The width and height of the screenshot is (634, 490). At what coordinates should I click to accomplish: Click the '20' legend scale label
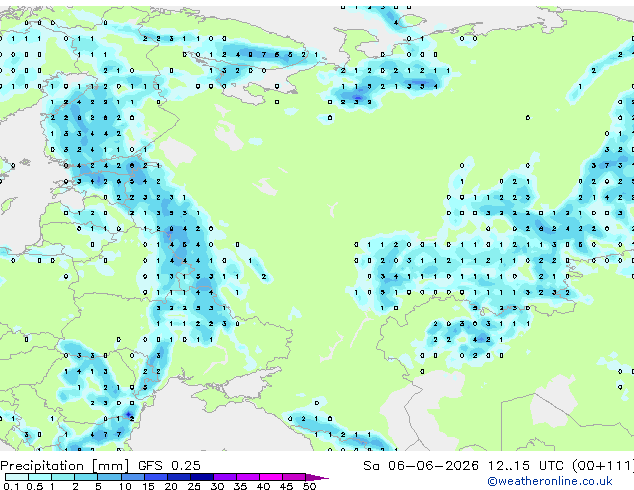coord(171,486)
